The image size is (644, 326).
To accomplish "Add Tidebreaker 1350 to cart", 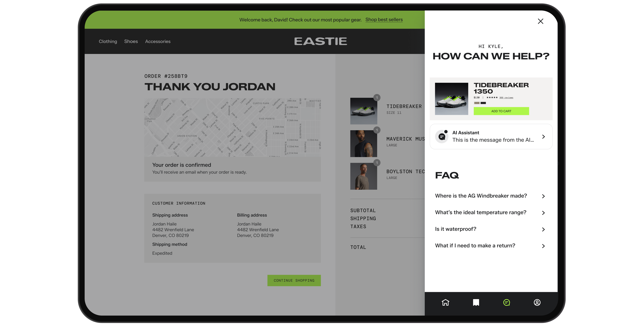I will pyautogui.click(x=501, y=111).
